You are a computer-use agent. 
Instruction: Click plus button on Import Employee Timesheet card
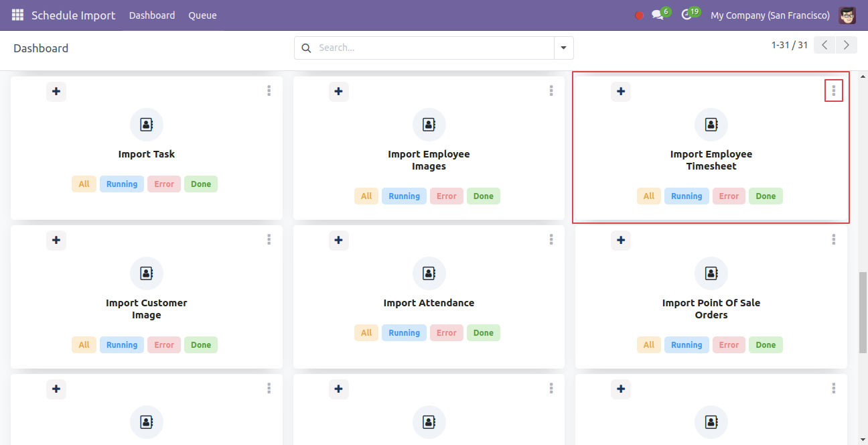(621, 91)
